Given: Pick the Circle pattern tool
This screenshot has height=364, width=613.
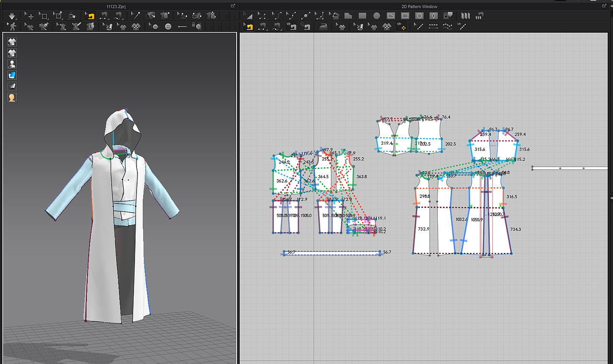Looking at the screenshot, I should [x=376, y=16].
